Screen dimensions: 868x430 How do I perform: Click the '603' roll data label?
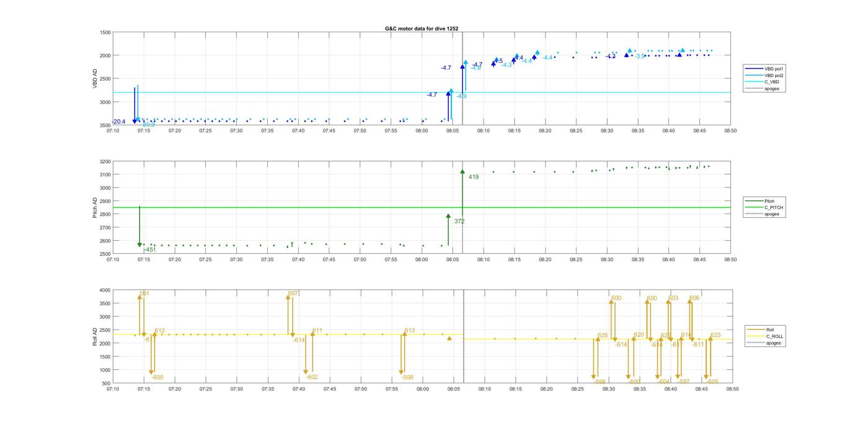click(x=673, y=298)
